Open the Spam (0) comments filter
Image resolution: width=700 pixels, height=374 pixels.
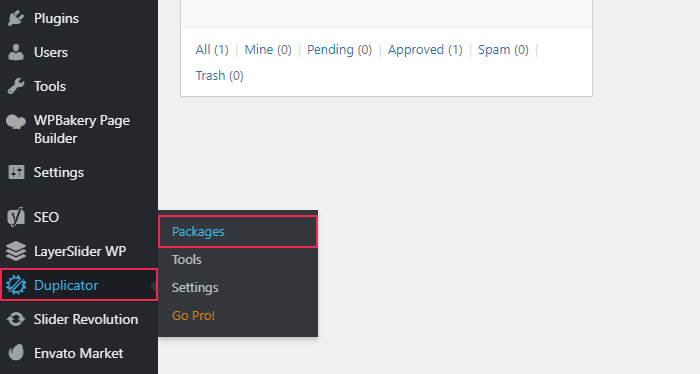503,50
